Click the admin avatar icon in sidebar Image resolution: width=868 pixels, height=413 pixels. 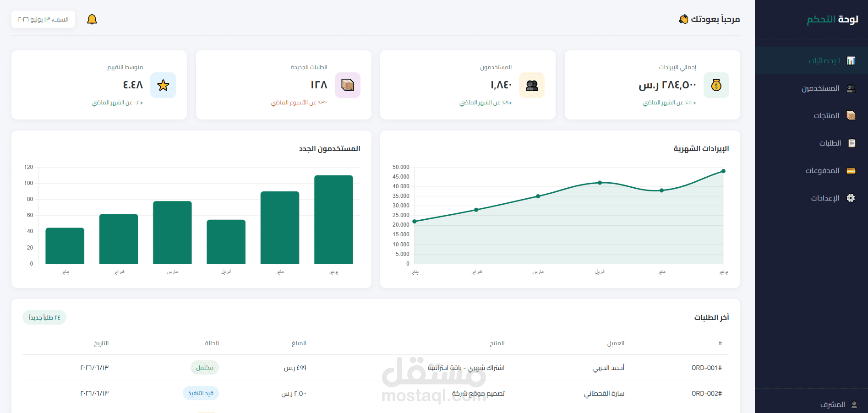[x=854, y=405]
